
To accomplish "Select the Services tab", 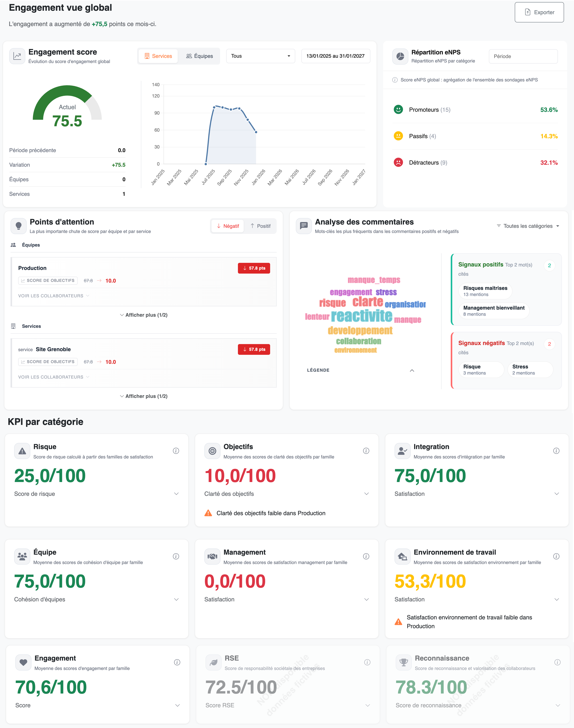I will [158, 56].
